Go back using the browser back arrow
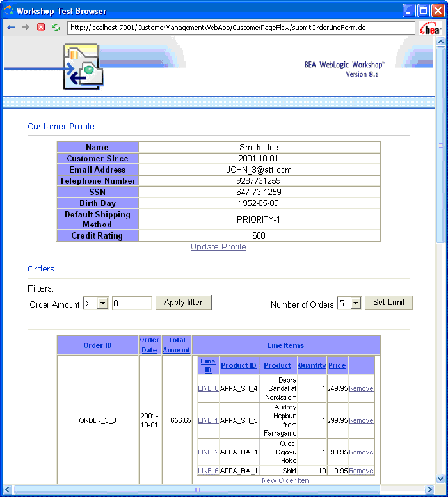 11,28
